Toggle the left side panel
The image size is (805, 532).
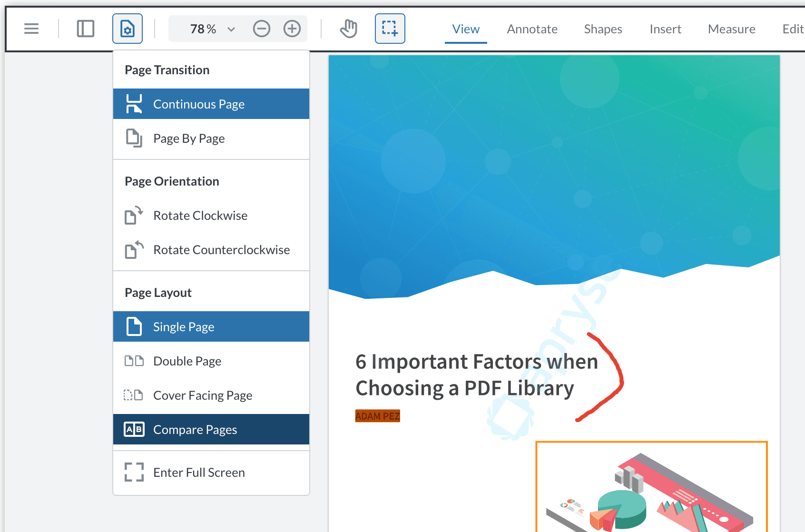click(x=86, y=29)
